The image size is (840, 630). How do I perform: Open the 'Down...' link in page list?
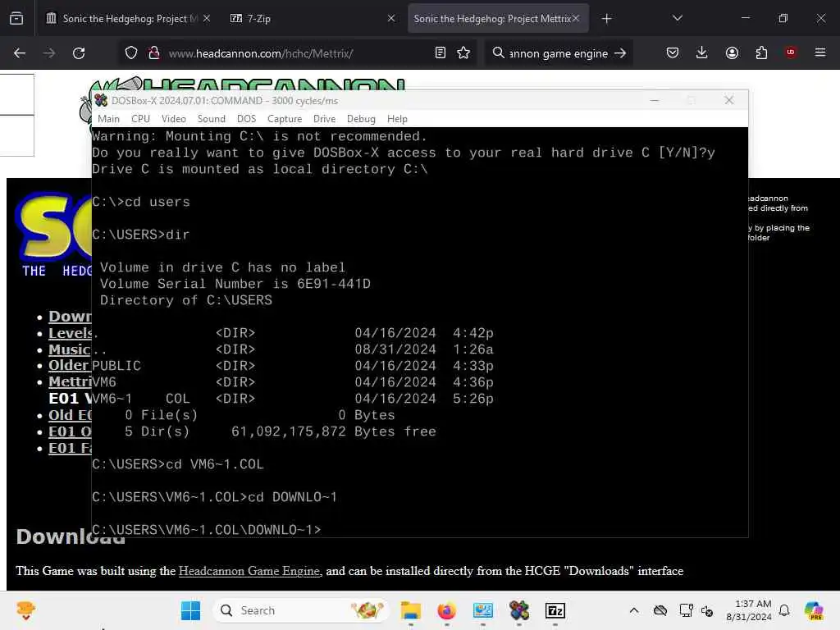click(71, 317)
